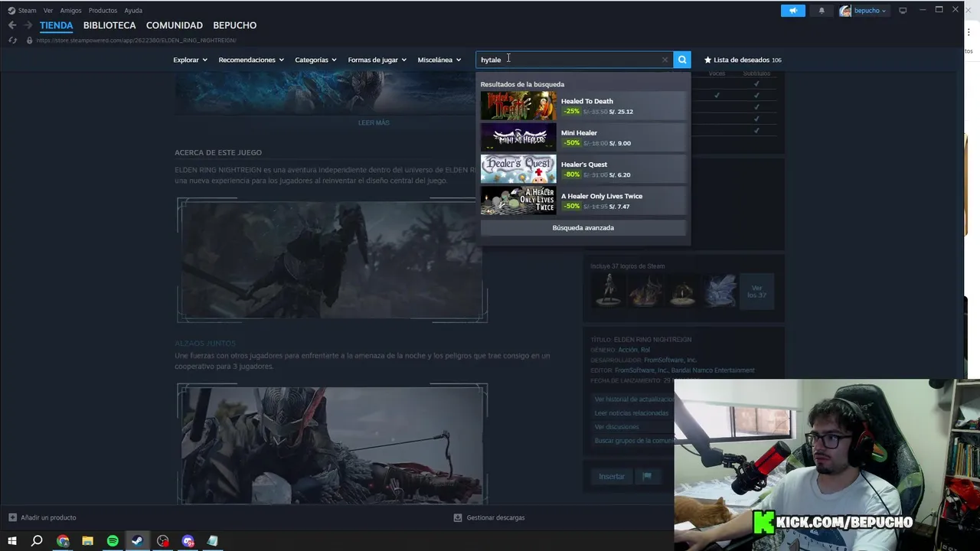The height and width of the screenshot is (551, 980).
Task: Click the plus icon by Añadir un producto
Action: [x=12, y=517]
